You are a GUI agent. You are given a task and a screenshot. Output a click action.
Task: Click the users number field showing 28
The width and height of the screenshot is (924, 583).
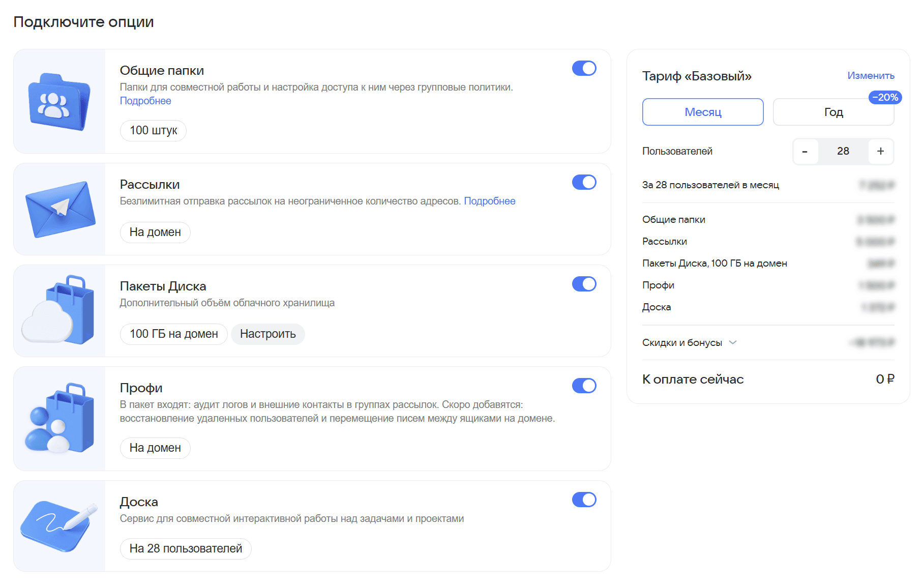(843, 152)
